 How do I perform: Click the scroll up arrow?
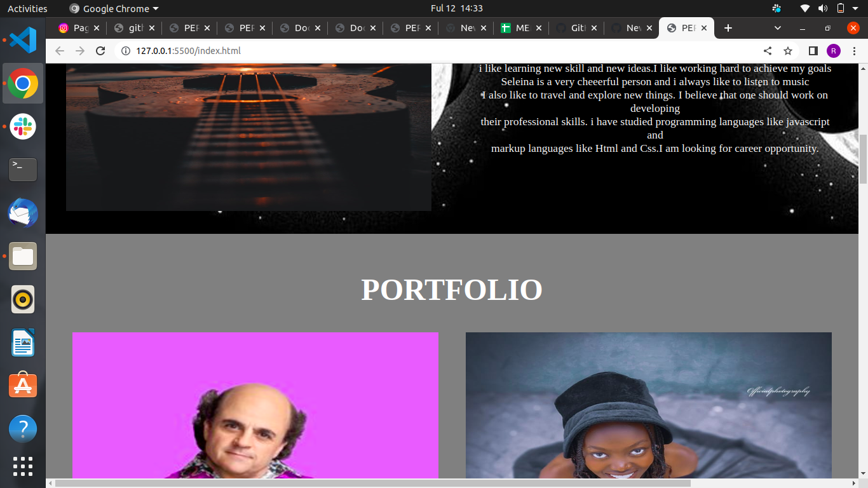[x=863, y=68]
